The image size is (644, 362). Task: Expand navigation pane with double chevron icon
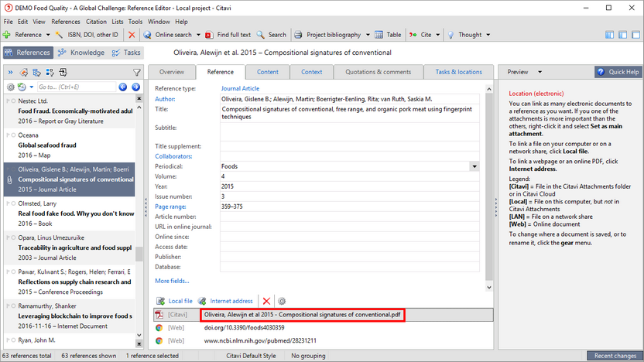[10, 73]
